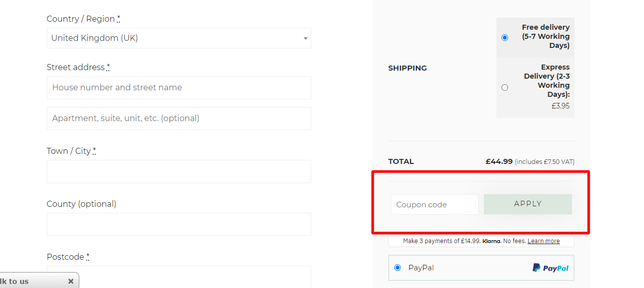Click the Postcode input field
This screenshot has width=644, height=288.
point(179,277)
